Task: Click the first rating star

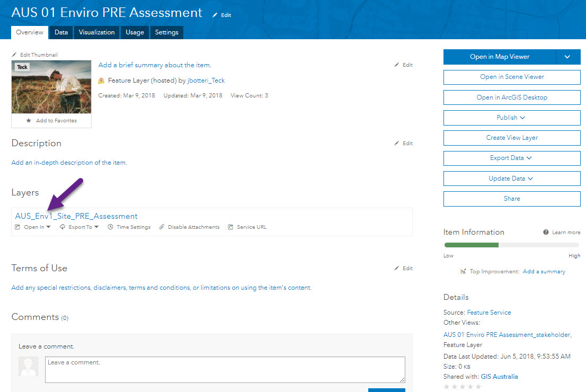Action: [446, 387]
